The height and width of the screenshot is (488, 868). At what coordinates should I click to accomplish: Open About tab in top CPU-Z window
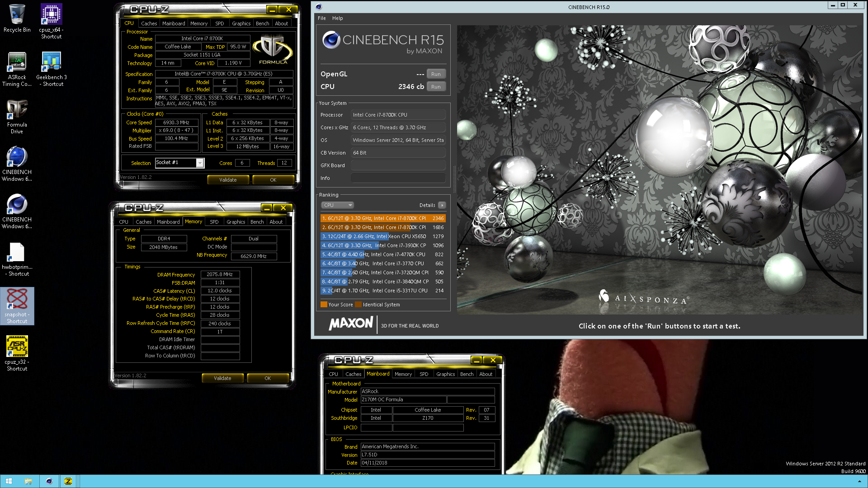pyautogui.click(x=281, y=23)
